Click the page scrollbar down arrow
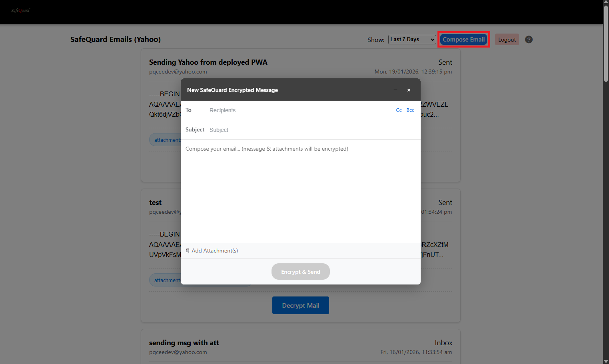The height and width of the screenshot is (364, 609). point(606,361)
